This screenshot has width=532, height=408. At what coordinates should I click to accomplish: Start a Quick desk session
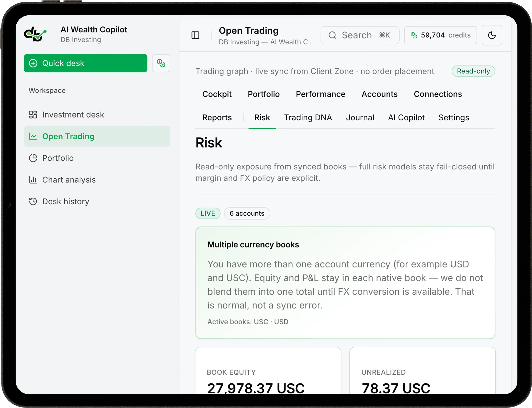pos(86,63)
